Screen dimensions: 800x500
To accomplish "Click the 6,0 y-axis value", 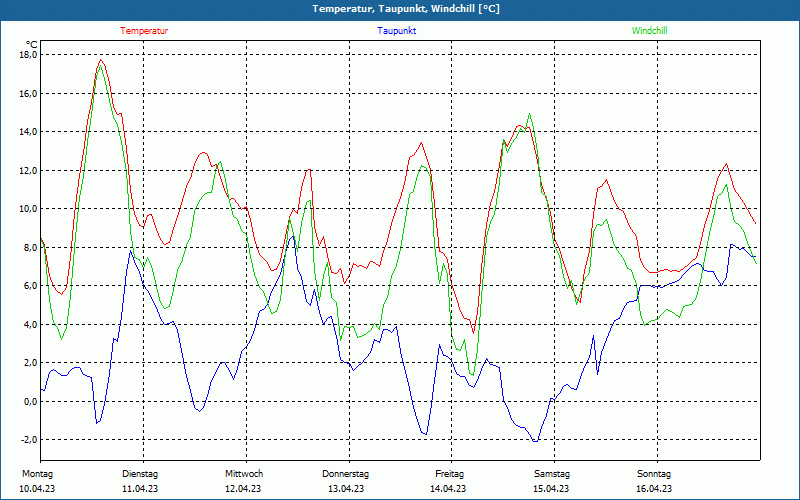I will pyautogui.click(x=30, y=286).
